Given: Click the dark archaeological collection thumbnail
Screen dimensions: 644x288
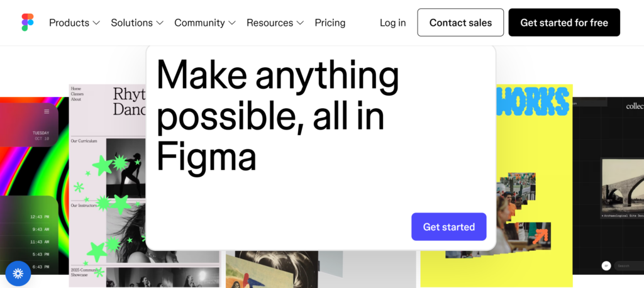Looking at the screenshot, I should [608, 186].
